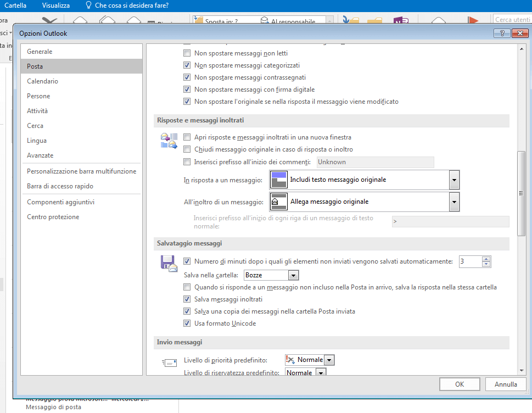
Task: Uncheck the Salva messaggi inoltrati checkbox
Action: coord(187,299)
